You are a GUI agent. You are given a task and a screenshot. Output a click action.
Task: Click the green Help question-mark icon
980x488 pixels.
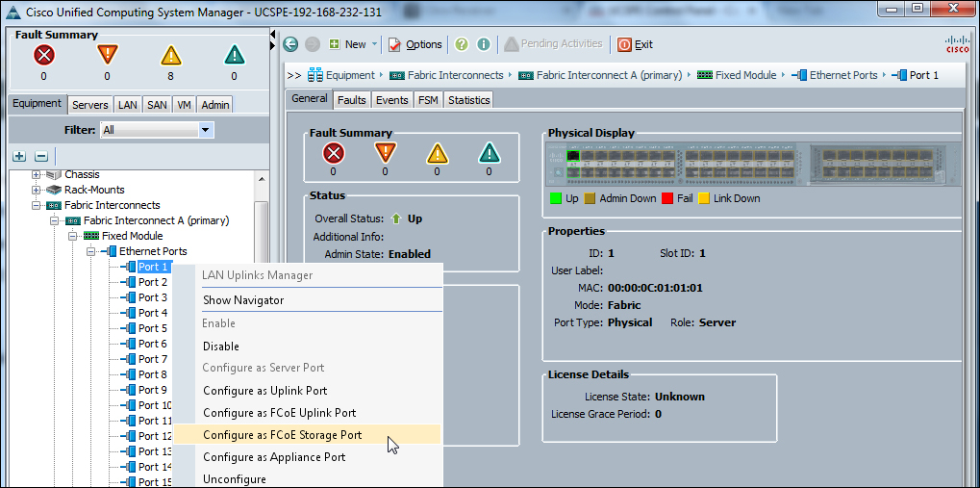pyautogui.click(x=462, y=44)
